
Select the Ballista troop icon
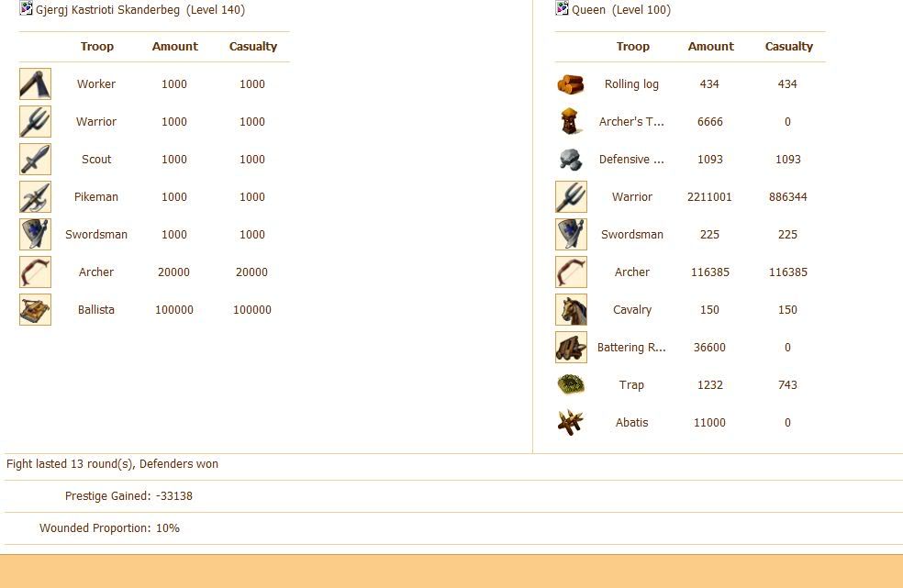tap(35, 309)
